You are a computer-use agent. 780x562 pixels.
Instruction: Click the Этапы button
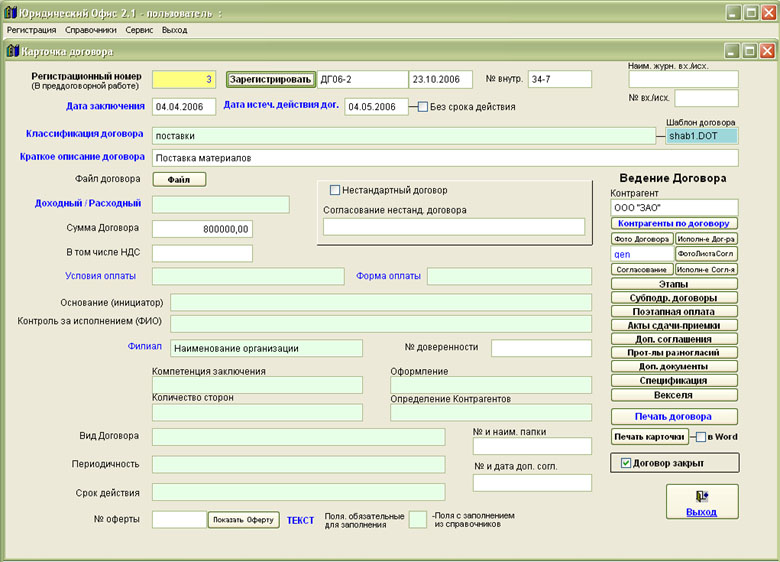pyautogui.click(x=674, y=284)
